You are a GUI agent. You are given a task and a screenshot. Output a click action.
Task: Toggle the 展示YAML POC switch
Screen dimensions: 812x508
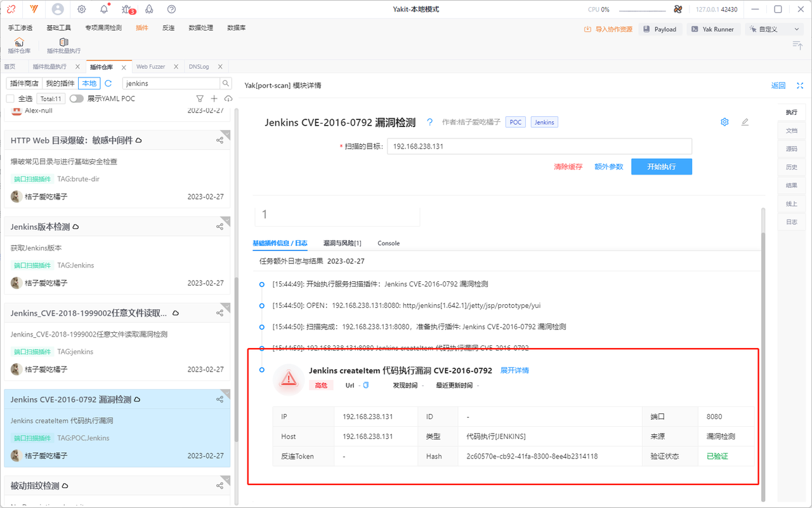click(77, 98)
